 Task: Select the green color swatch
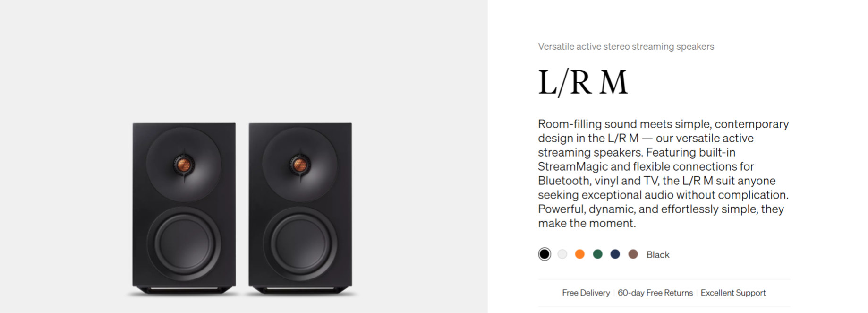pos(598,254)
